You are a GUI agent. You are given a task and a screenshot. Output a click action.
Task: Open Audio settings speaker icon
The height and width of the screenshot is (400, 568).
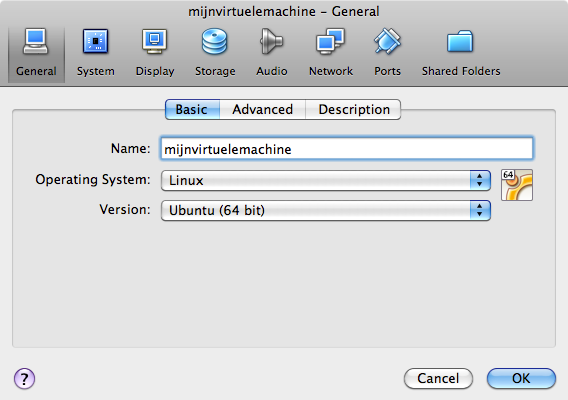coord(271,41)
